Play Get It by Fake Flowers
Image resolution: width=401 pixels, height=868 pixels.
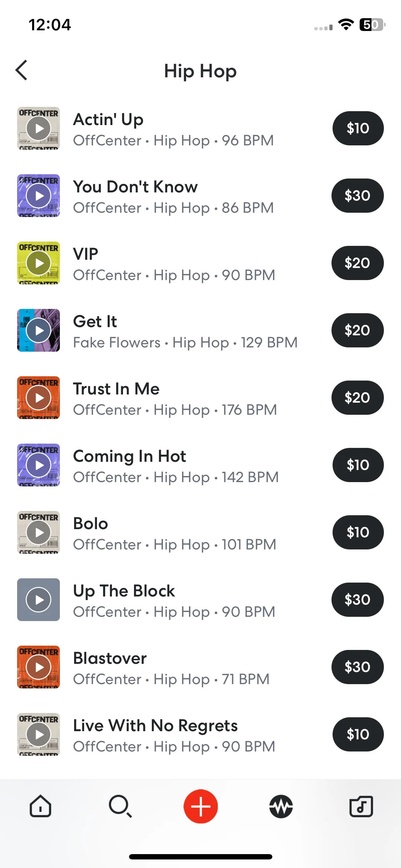pos(38,330)
